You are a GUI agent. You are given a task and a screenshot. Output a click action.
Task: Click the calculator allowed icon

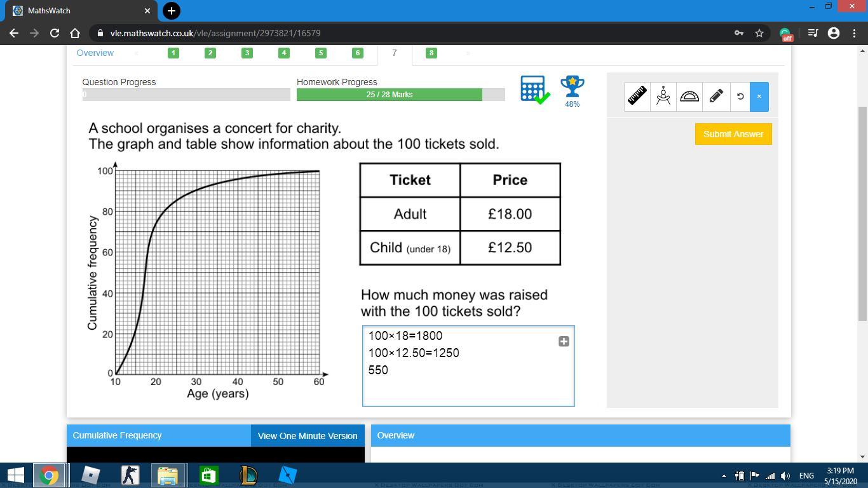(534, 90)
